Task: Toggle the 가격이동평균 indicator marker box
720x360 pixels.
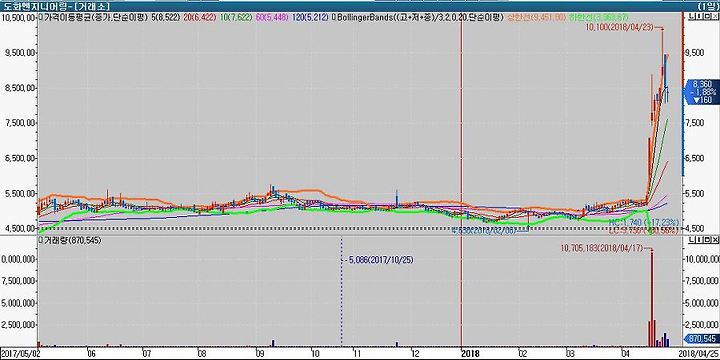Action: 41,18
